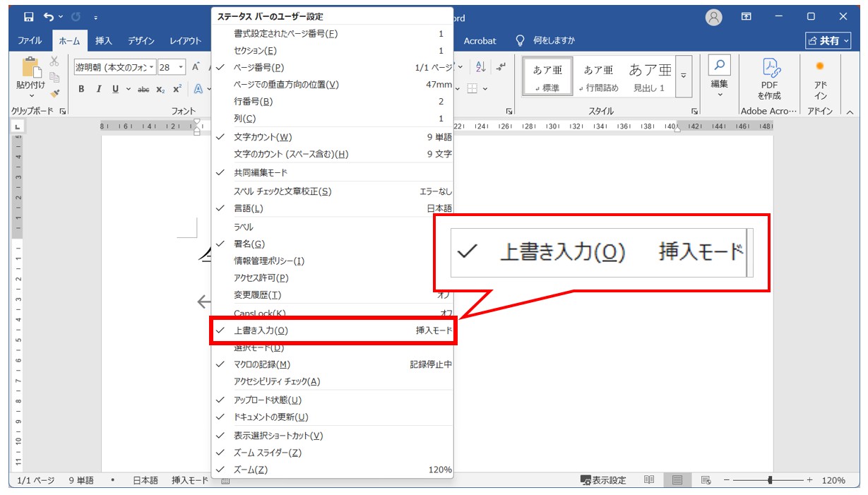Click the Cut scissors icon

[x=54, y=61]
